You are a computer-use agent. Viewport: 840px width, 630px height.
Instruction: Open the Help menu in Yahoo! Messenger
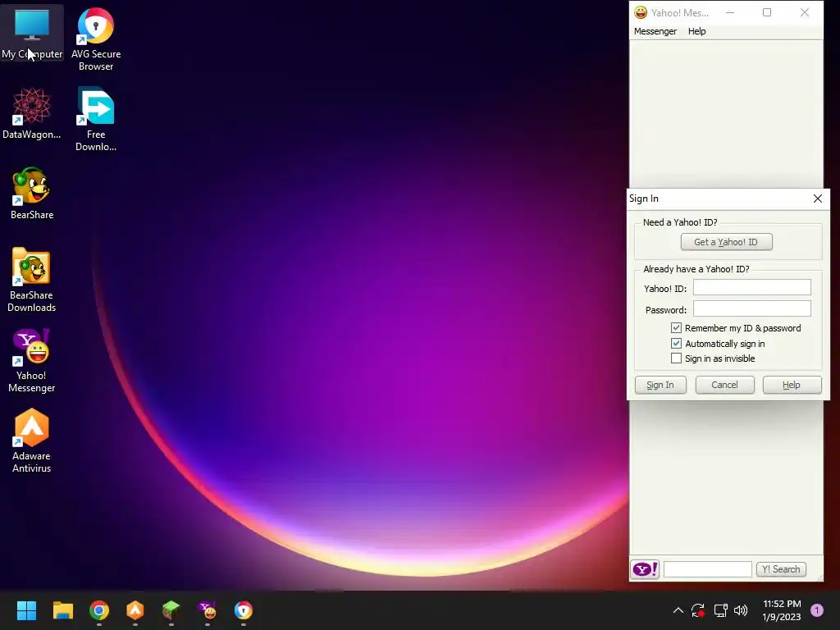[696, 31]
